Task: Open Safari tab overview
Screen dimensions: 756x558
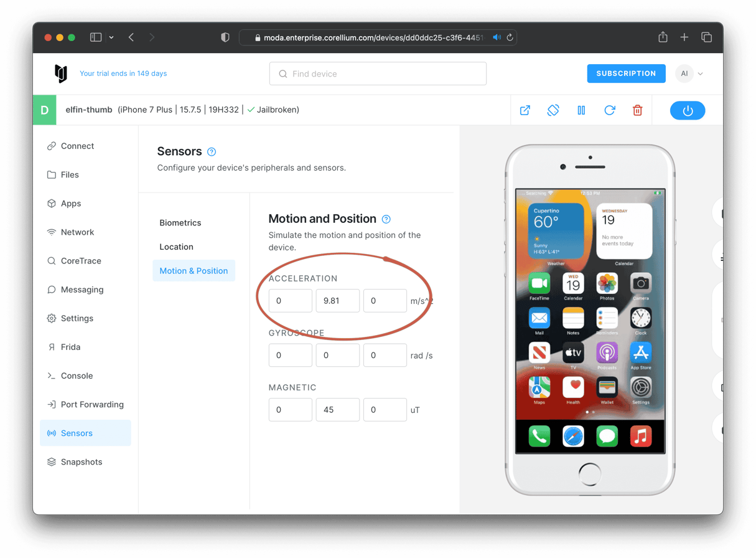Action: click(x=706, y=37)
